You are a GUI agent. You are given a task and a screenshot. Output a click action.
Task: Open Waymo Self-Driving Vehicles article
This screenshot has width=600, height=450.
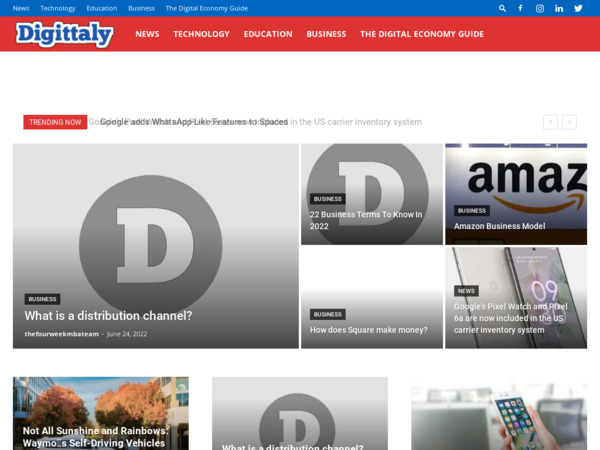(95, 437)
